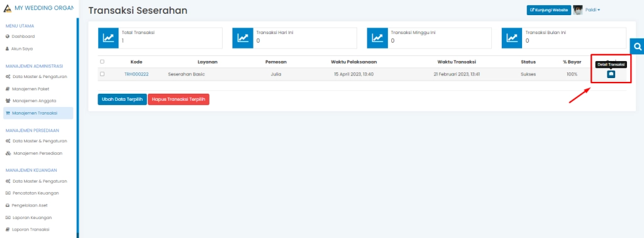
Task: Click the Transaksi Bulan Ini chart icon
Action: [x=512, y=38]
